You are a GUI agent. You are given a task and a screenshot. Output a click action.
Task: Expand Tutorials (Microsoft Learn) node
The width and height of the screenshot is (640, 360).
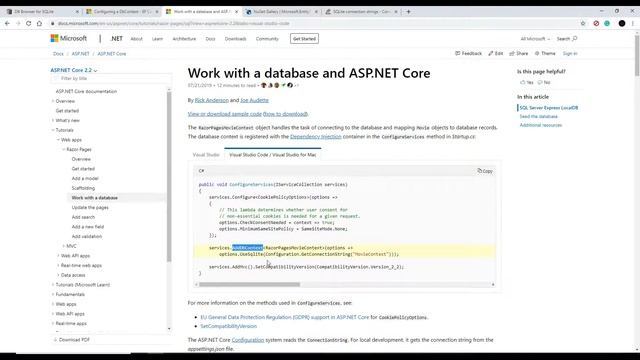click(x=53, y=285)
